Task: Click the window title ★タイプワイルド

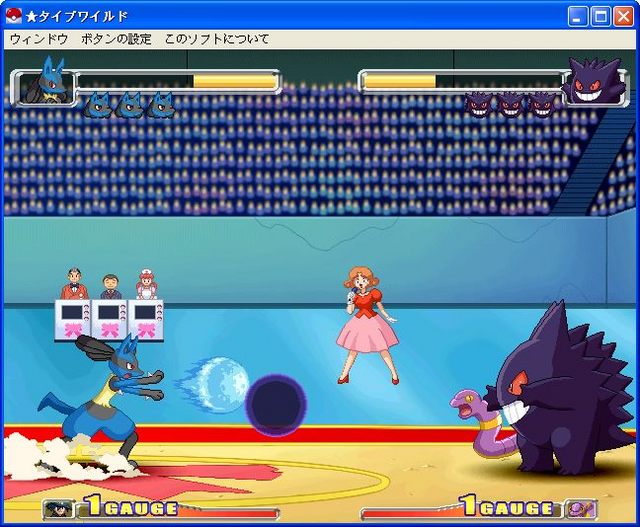Action: click(77, 16)
